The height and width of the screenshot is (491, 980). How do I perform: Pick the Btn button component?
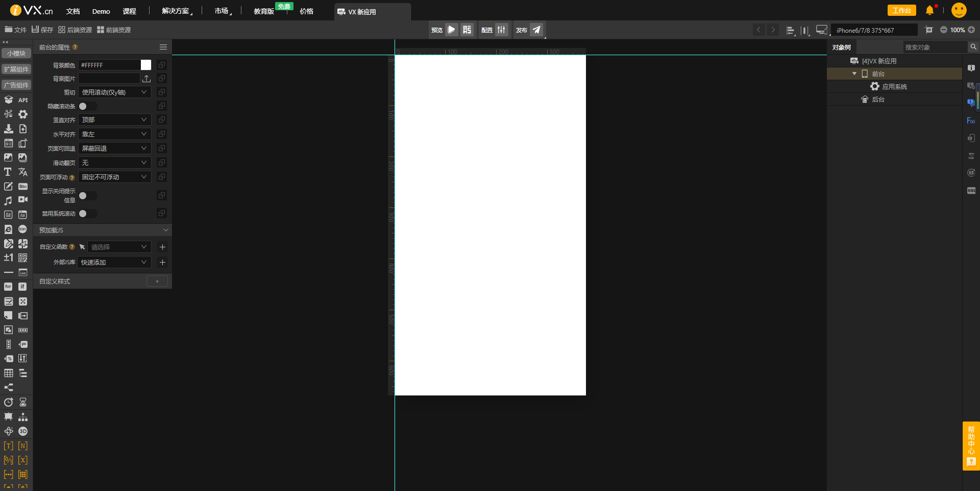pos(23,186)
